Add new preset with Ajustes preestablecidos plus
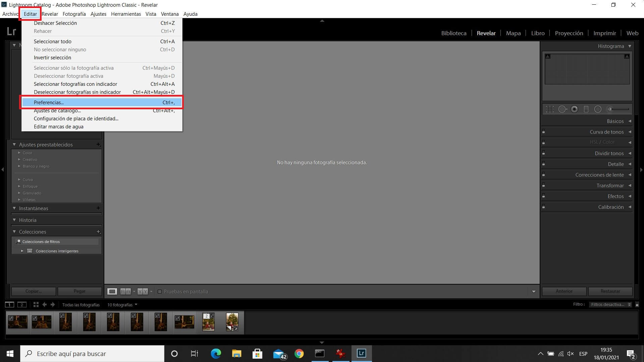 [98, 144]
